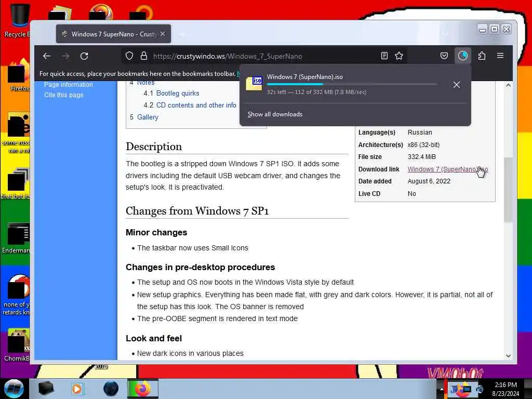
Task: Click the download progress bar
Action: coord(352,84)
